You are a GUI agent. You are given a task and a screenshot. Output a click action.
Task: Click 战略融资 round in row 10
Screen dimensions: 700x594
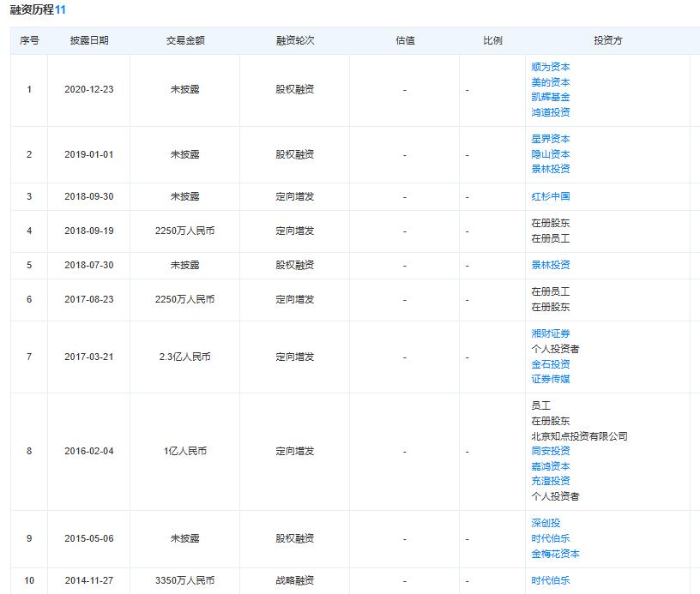coord(294,580)
